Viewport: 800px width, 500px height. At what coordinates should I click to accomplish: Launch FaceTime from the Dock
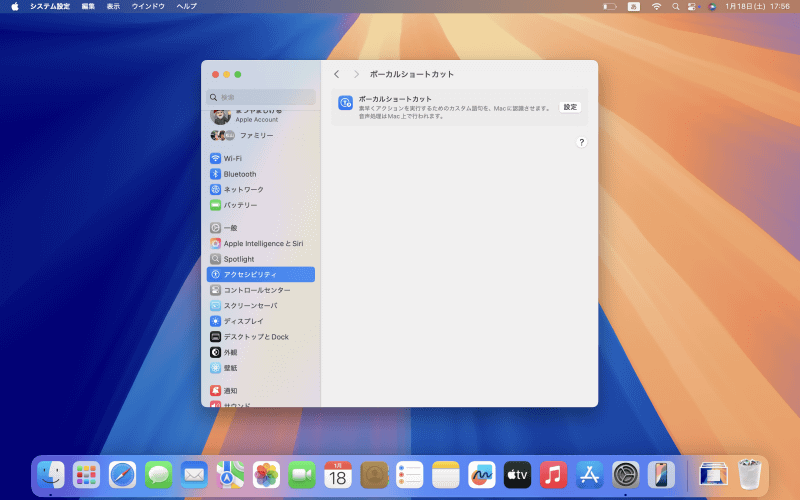[302, 475]
